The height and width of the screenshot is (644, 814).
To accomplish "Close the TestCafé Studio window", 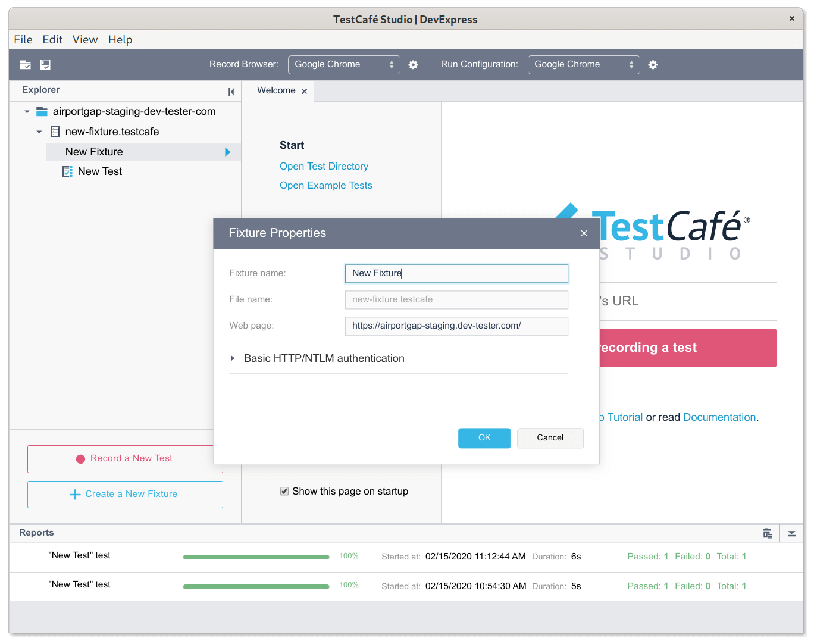I will click(791, 18).
